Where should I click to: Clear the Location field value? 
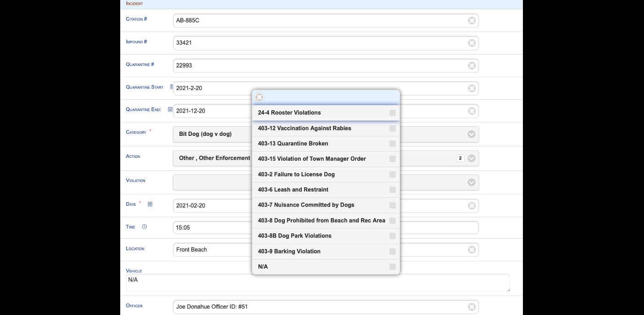coord(472,250)
